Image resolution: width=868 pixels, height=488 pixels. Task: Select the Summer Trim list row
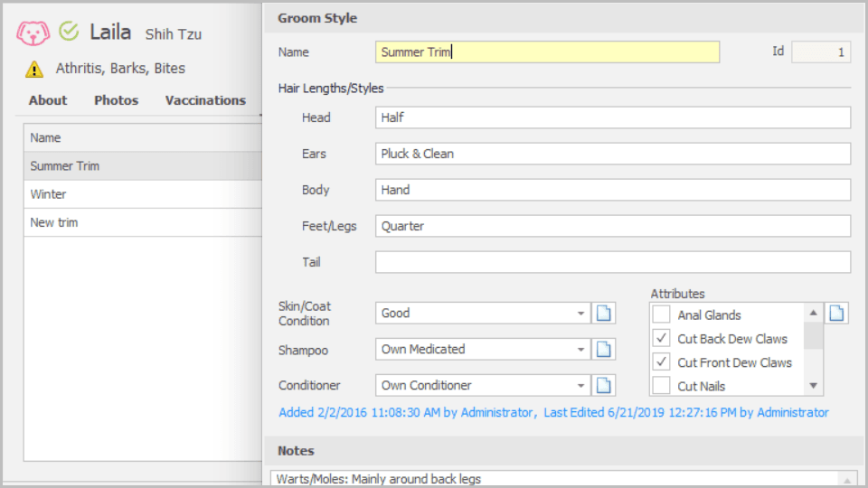143,166
